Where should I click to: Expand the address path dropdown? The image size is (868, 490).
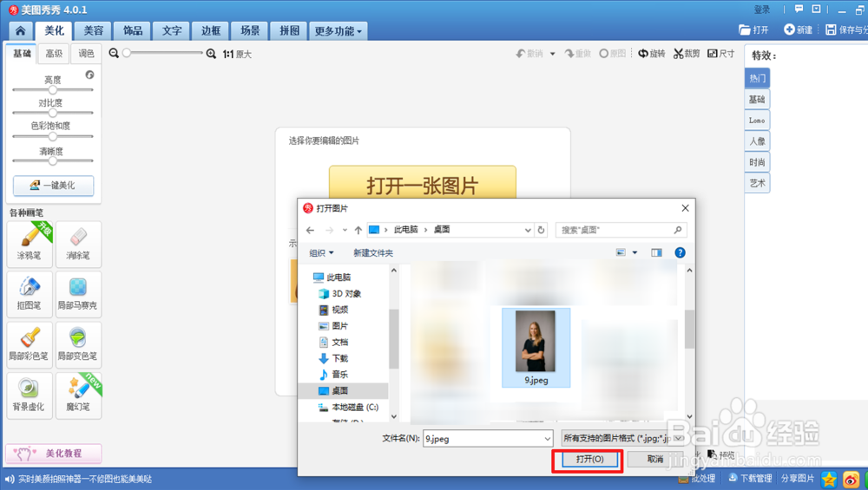point(528,230)
